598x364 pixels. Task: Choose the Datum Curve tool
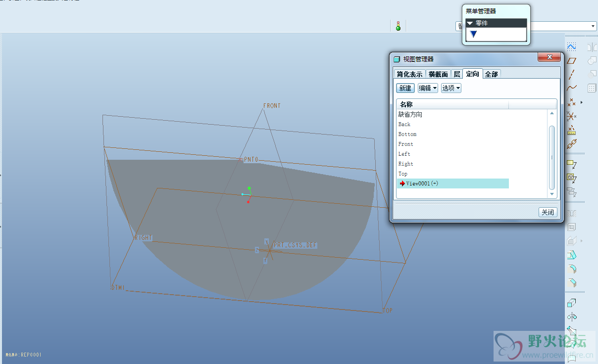click(x=572, y=88)
